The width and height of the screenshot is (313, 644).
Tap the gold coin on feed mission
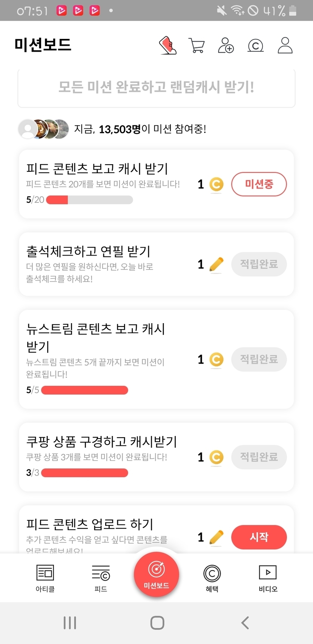pos(216,185)
